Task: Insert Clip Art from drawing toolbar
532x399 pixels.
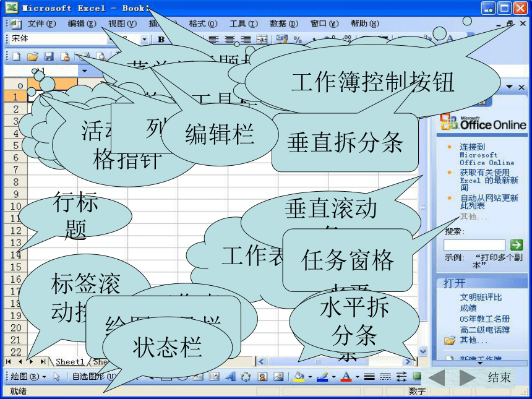Action: [262, 376]
